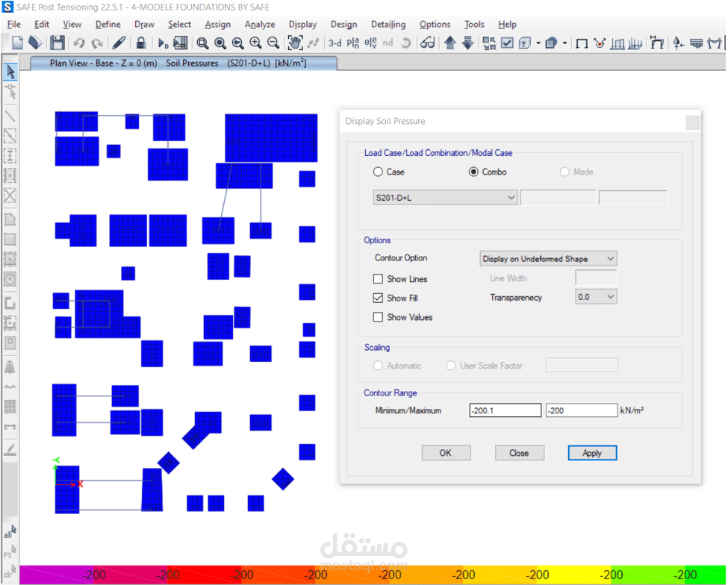Click the minimum contour field -200.1

[x=505, y=410]
